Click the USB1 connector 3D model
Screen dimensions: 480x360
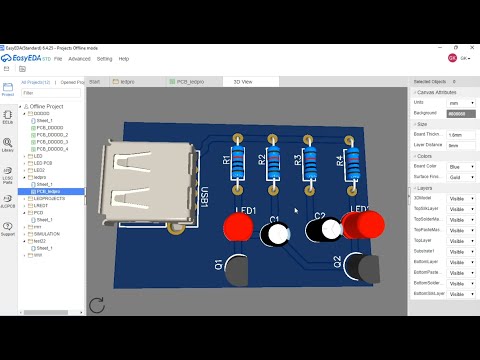pyautogui.click(x=147, y=183)
